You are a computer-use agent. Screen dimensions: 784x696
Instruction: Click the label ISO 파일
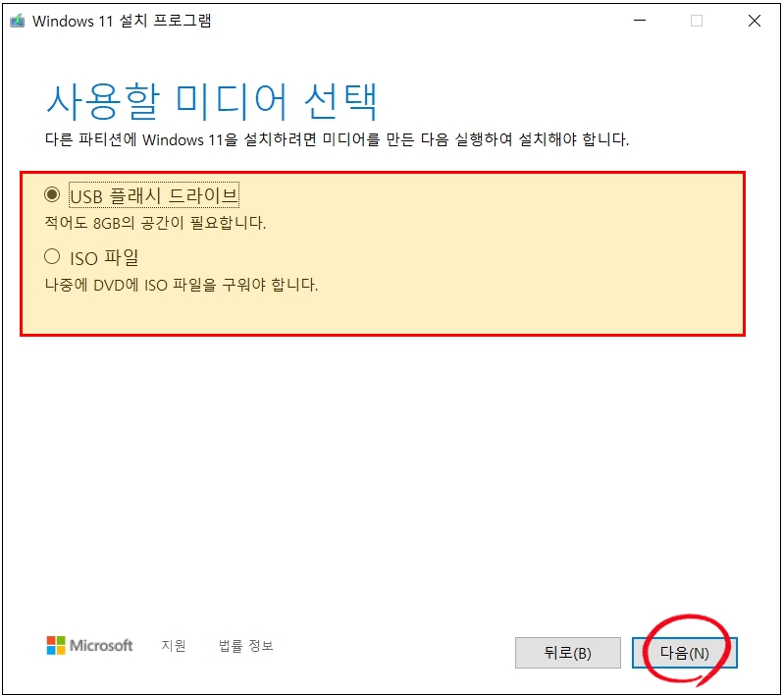(x=104, y=257)
